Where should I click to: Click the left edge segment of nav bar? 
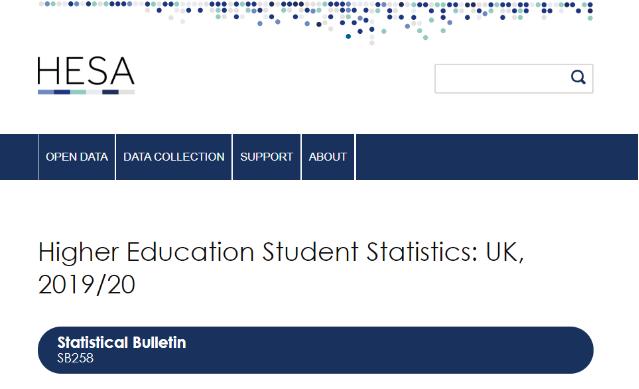[x=19, y=157]
